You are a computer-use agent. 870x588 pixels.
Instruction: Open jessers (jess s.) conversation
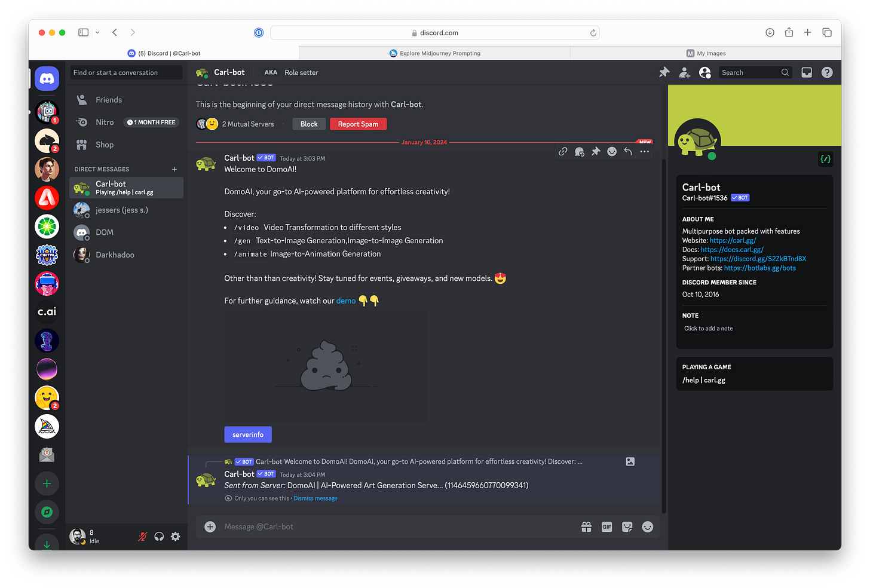click(126, 210)
